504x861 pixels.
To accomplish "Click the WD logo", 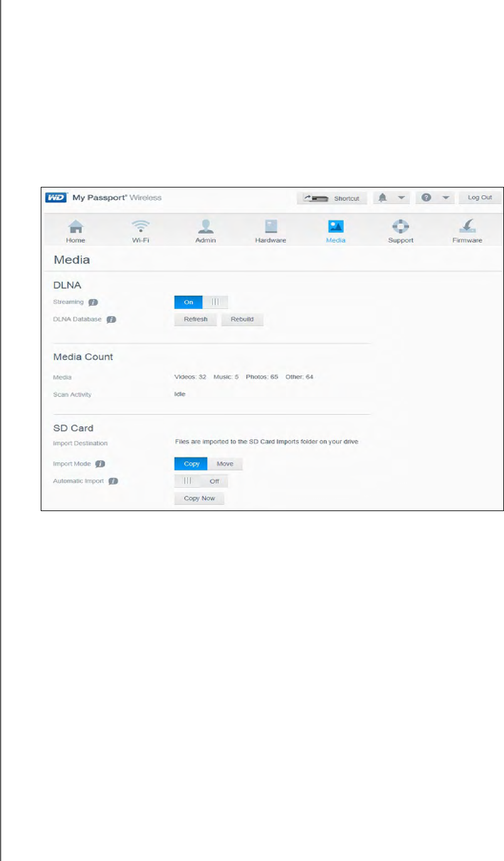I will (56, 198).
